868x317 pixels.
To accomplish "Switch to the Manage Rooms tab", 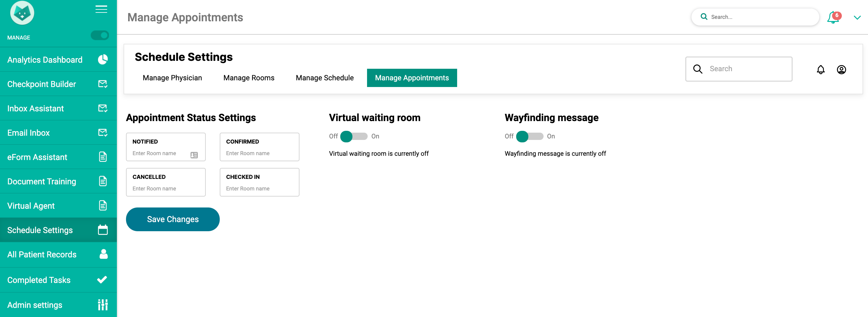I will click(x=249, y=78).
